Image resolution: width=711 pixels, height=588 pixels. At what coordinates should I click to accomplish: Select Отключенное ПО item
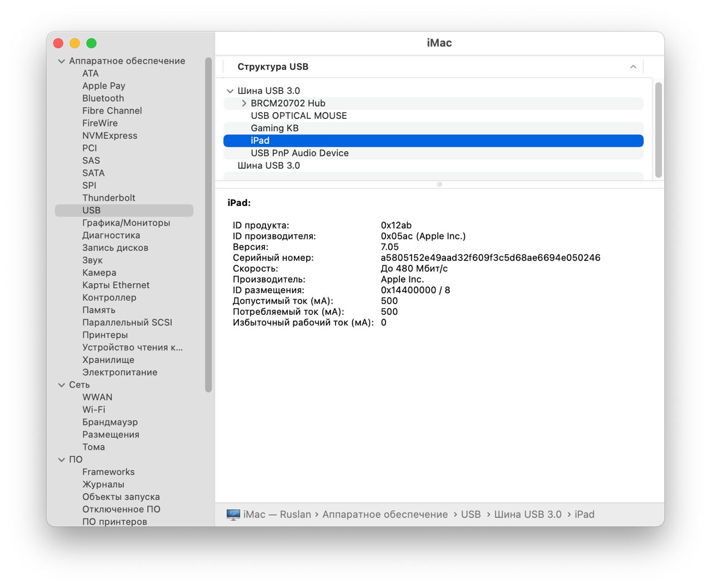[x=121, y=509]
